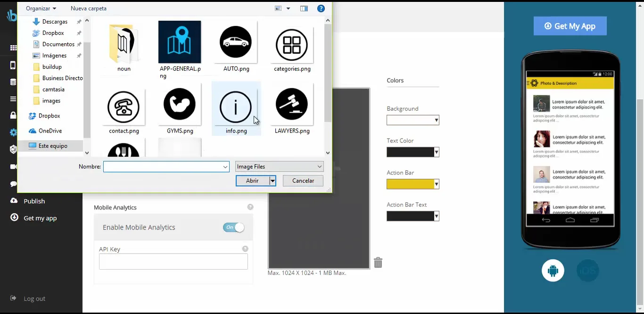The image size is (644, 314).
Task: Open Imágenes in the navigation pane
Action: click(54, 56)
